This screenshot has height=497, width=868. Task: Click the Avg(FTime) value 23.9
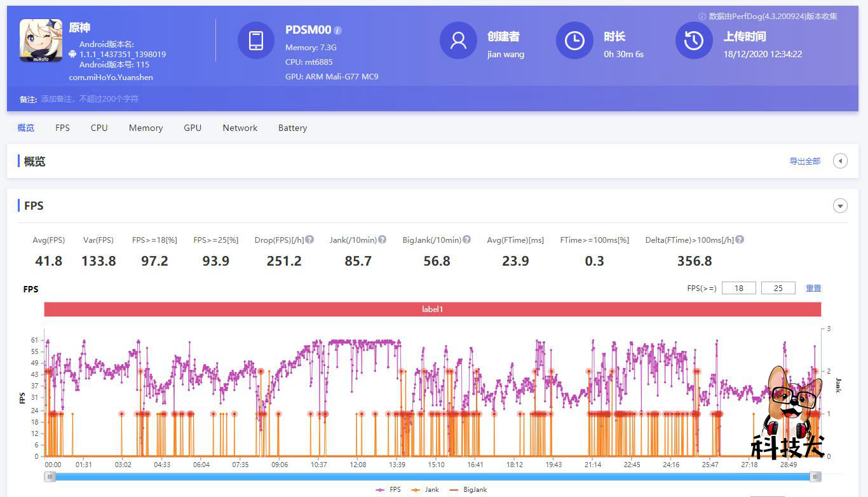point(515,261)
